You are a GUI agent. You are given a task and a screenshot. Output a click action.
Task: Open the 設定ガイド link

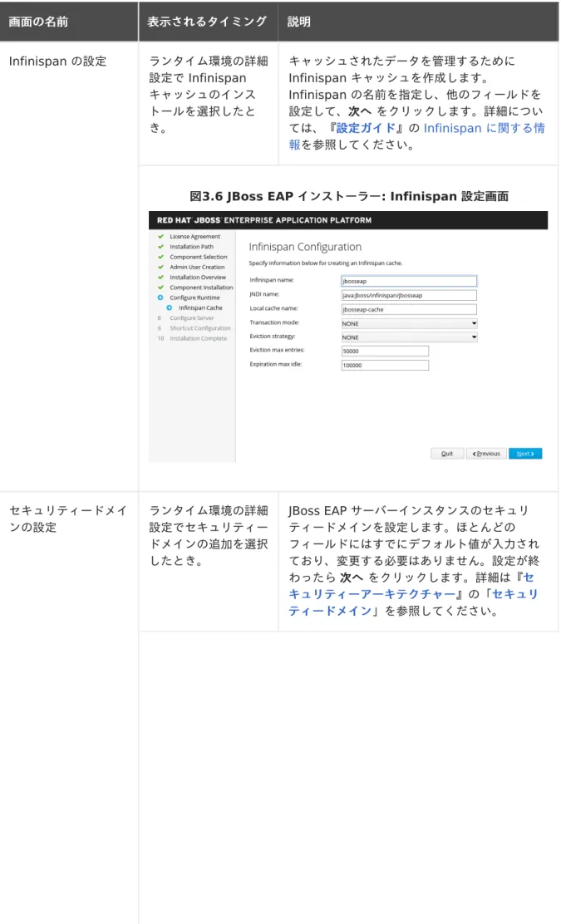366,128
